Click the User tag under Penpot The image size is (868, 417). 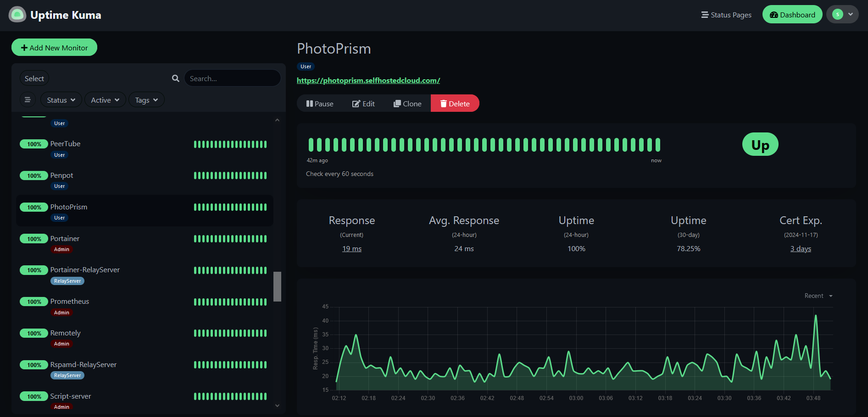click(x=59, y=186)
